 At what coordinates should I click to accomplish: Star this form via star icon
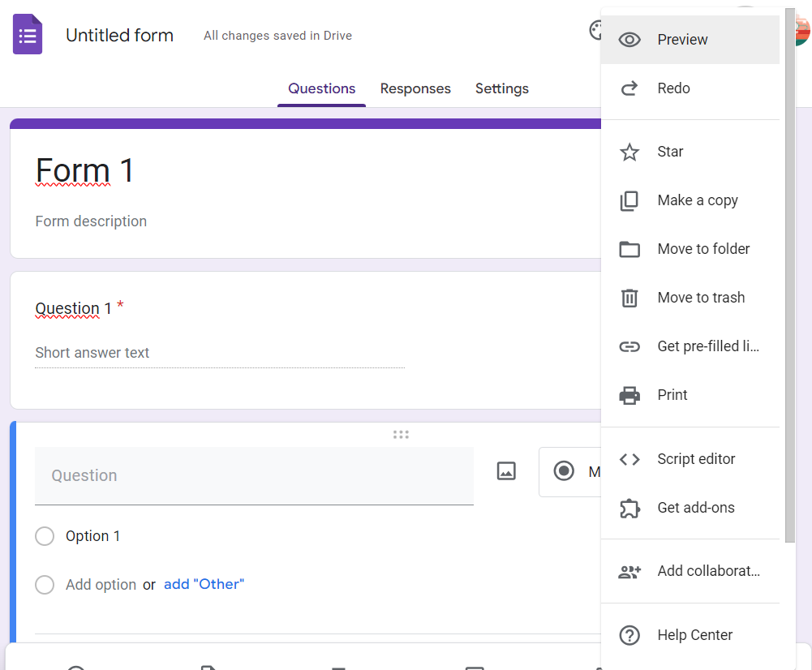629,152
